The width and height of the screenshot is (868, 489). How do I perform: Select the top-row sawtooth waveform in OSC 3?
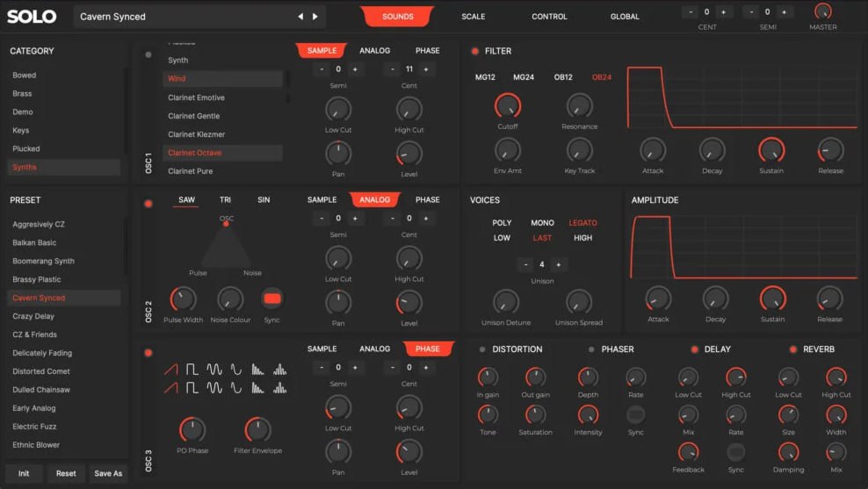pyautogui.click(x=170, y=370)
